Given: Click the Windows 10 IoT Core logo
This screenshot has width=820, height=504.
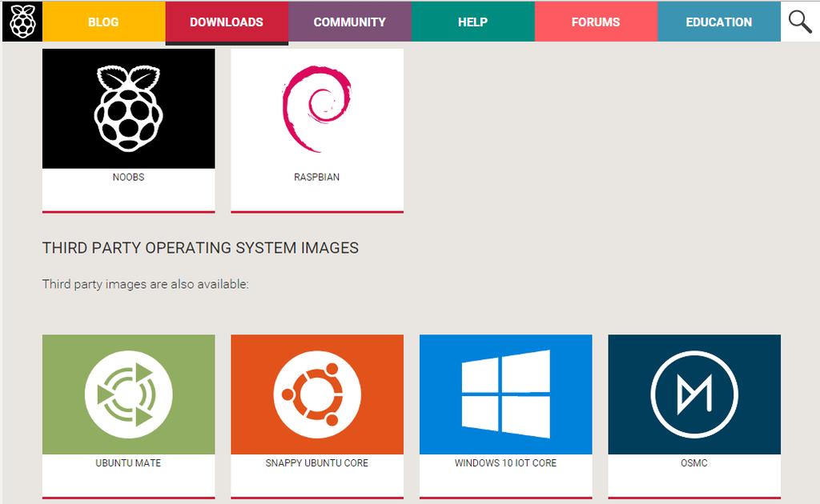Looking at the screenshot, I should (x=506, y=394).
